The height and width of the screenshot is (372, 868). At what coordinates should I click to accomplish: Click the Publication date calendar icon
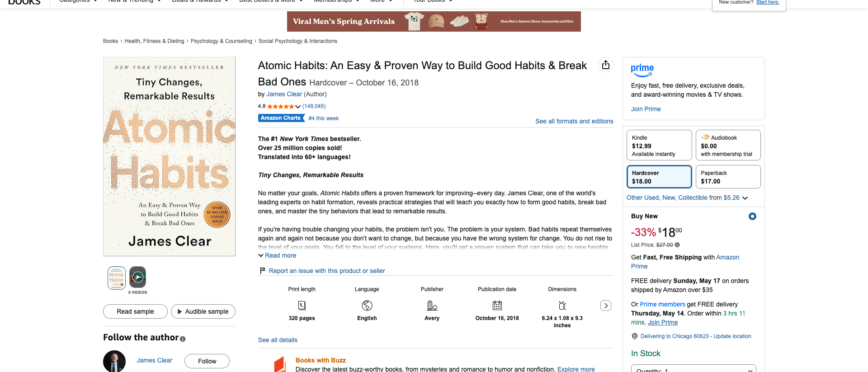coord(497,306)
